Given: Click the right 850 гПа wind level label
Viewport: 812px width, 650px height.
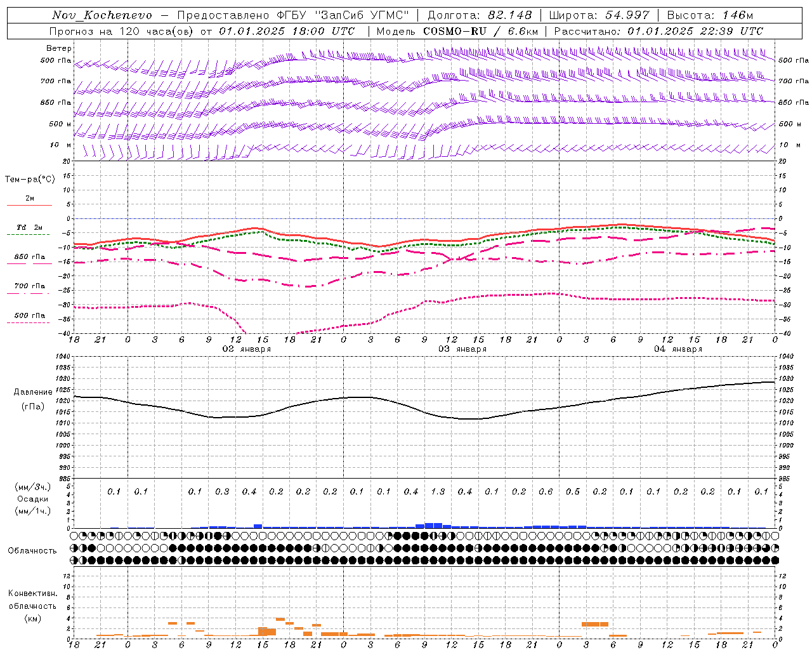Looking at the screenshot, I should [x=794, y=102].
